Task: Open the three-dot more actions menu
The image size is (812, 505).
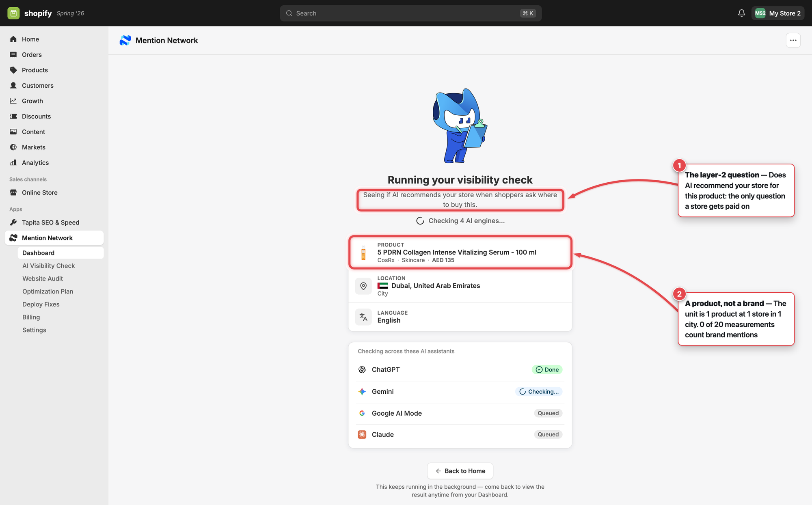Action: pyautogui.click(x=793, y=40)
